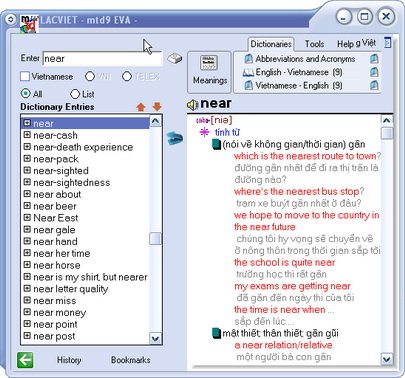Choose the TELEX input radio button
Screen dimensions: 405x378
pyautogui.click(x=127, y=76)
